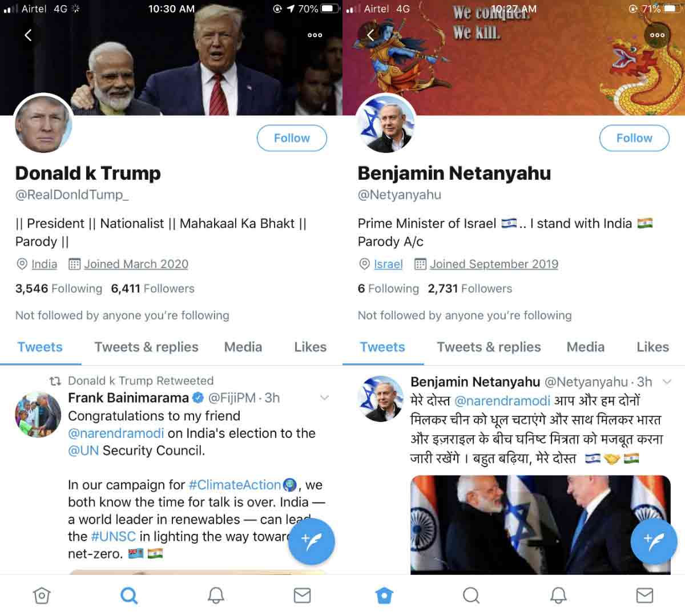Open messages envelope on right screen
This screenshot has width=685, height=616.
[644, 595]
